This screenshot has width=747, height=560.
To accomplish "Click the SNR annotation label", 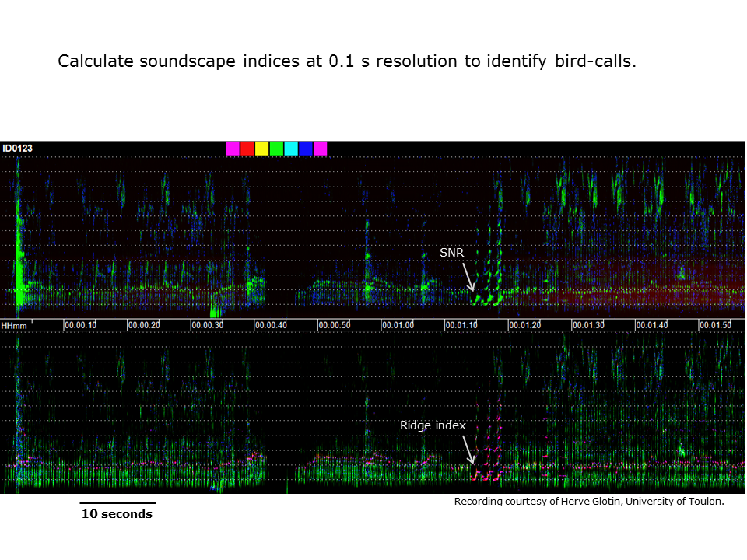I will click(451, 252).
